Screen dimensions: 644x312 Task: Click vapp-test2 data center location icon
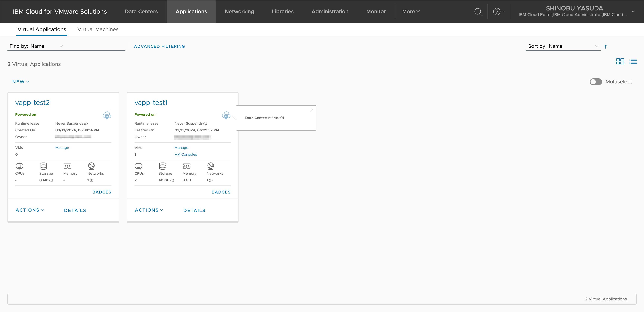click(107, 116)
